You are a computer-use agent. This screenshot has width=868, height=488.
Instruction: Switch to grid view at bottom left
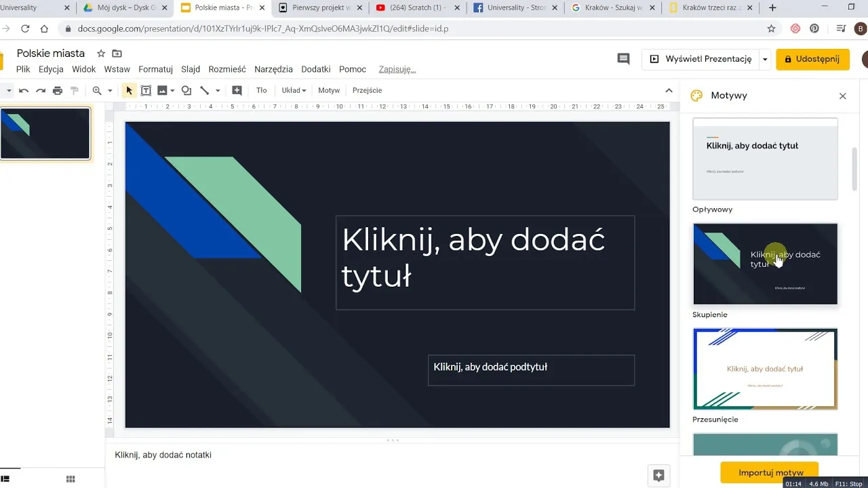pos(71,479)
